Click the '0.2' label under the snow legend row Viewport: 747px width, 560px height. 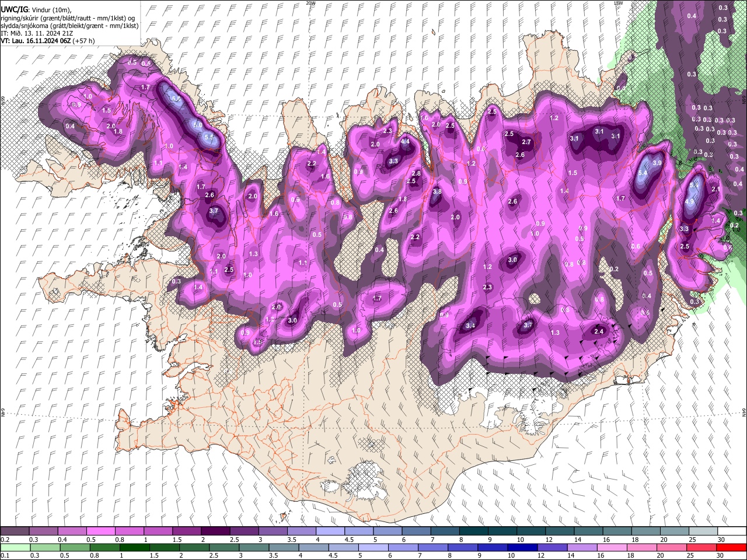click(x=5, y=540)
